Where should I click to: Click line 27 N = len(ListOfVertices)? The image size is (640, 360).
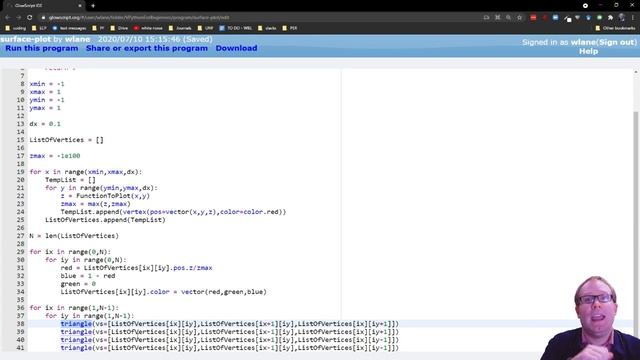(74, 236)
